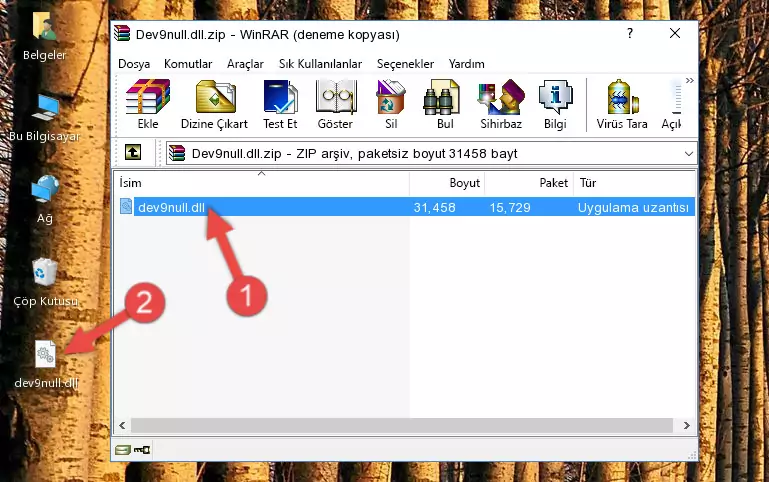Select the Çöp Kutusu recycle bin icon
Viewport: 769px width, 482px height.
[45, 282]
